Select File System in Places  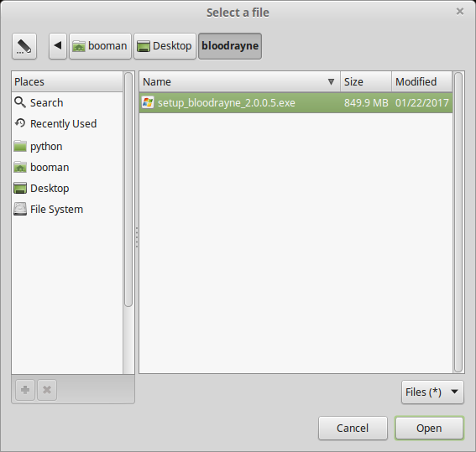tap(67, 209)
